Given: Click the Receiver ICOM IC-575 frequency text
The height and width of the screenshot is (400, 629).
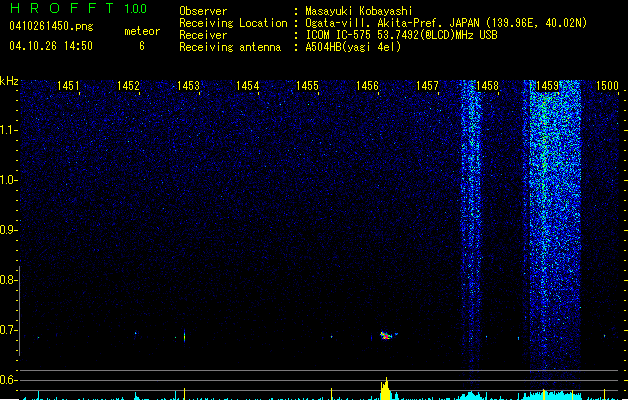Looking at the screenshot, I should point(401,35).
